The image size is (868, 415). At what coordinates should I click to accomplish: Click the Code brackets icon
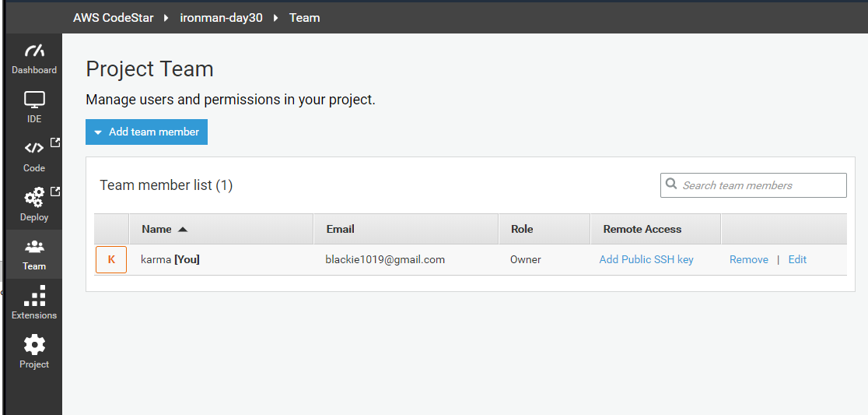pos(34,149)
